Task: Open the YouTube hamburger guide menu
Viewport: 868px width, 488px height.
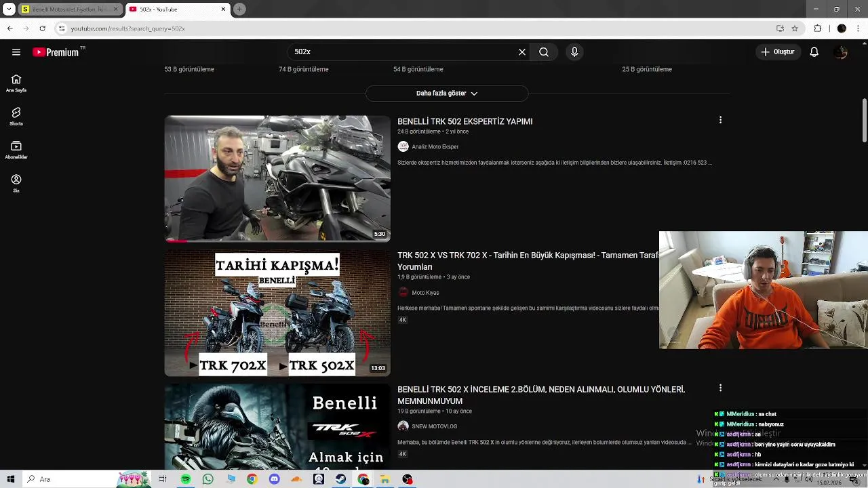Action: click(16, 52)
